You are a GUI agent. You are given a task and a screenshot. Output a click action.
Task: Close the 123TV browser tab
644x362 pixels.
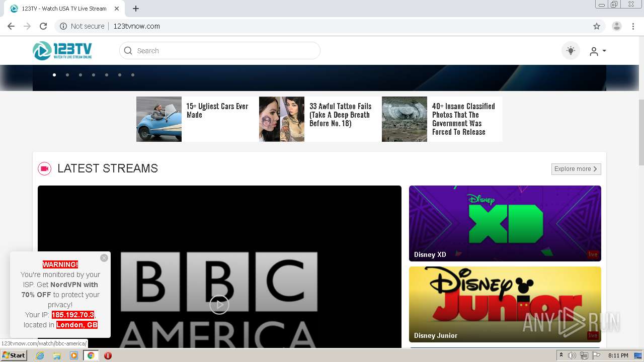pos(117,9)
